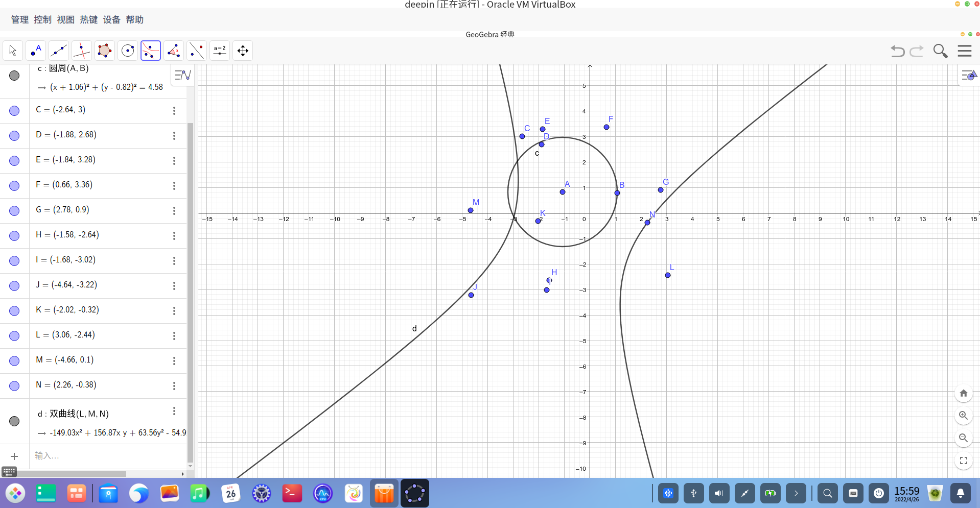980x508 pixels.
Task: Hide point G using its circle
Action: [x=14, y=211]
